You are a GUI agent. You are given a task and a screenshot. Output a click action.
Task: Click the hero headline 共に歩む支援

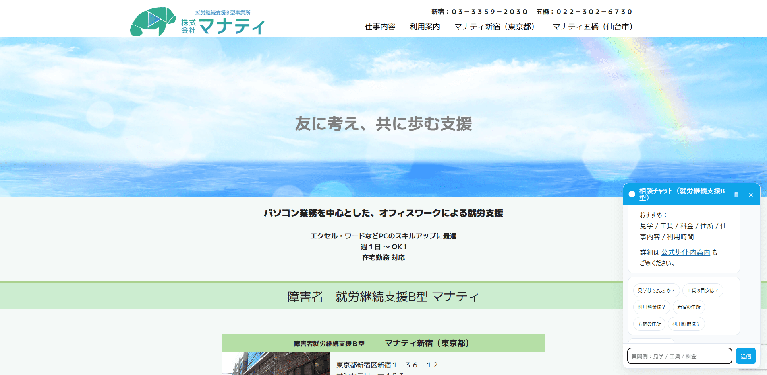coord(424,124)
